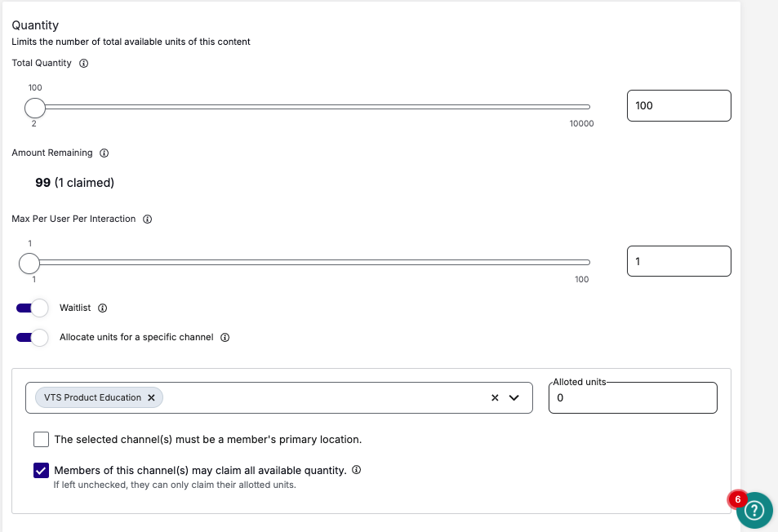Viewport: 778px width, 532px height.
Task: Click the Total Quantity number field showing 100
Action: [x=678, y=105]
